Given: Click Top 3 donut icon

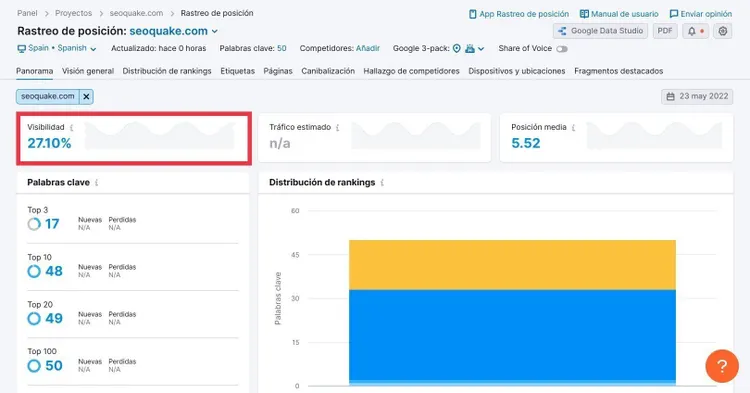Looking at the screenshot, I should pyautogui.click(x=34, y=224).
